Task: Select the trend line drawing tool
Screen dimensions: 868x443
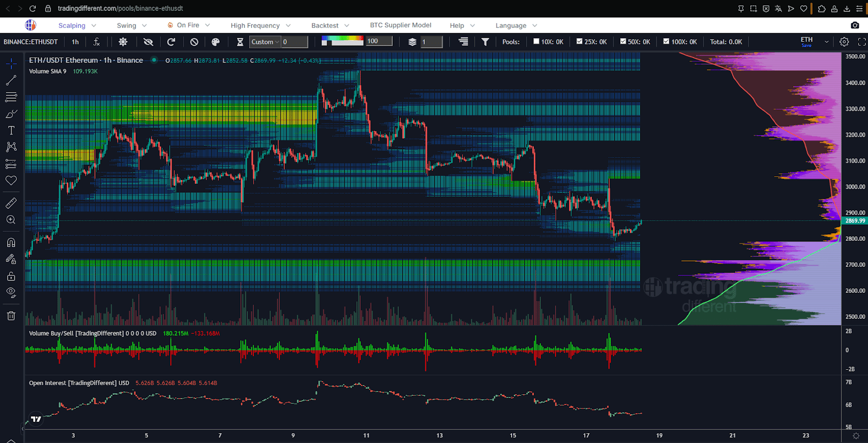Action: tap(11, 81)
